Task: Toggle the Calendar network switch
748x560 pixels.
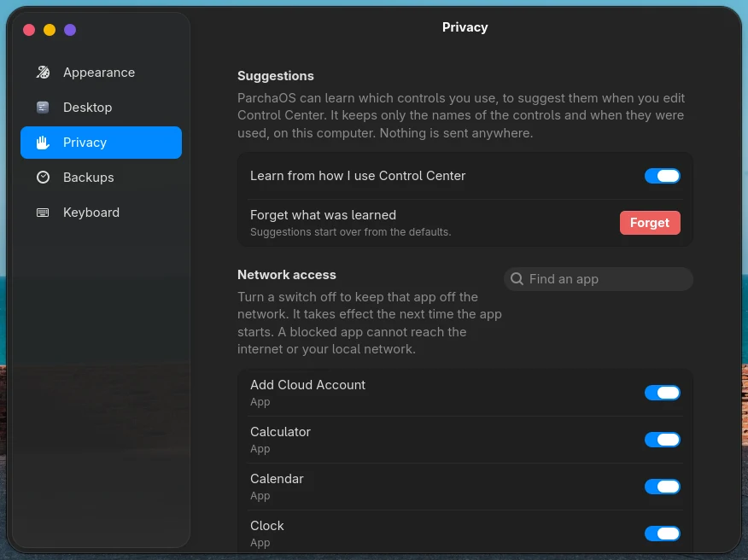Action: pyautogui.click(x=662, y=487)
